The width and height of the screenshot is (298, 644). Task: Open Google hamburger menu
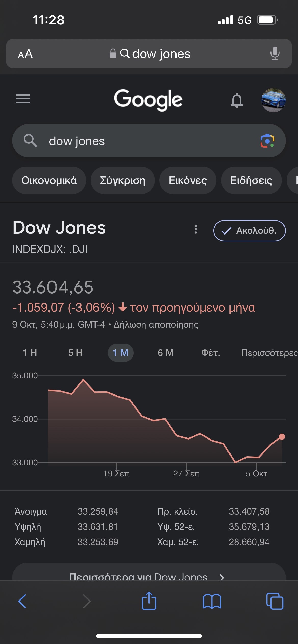[23, 99]
